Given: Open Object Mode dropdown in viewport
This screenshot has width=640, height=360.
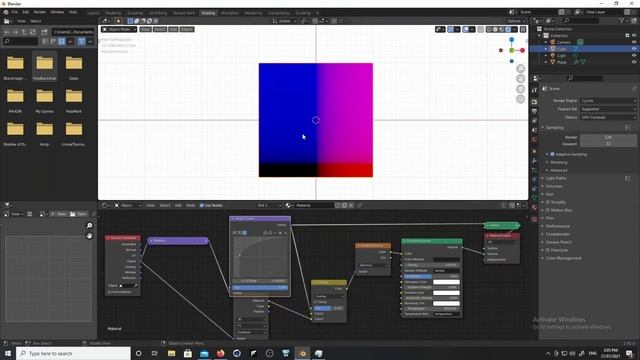Looking at the screenshot, I should pos(119,29).
